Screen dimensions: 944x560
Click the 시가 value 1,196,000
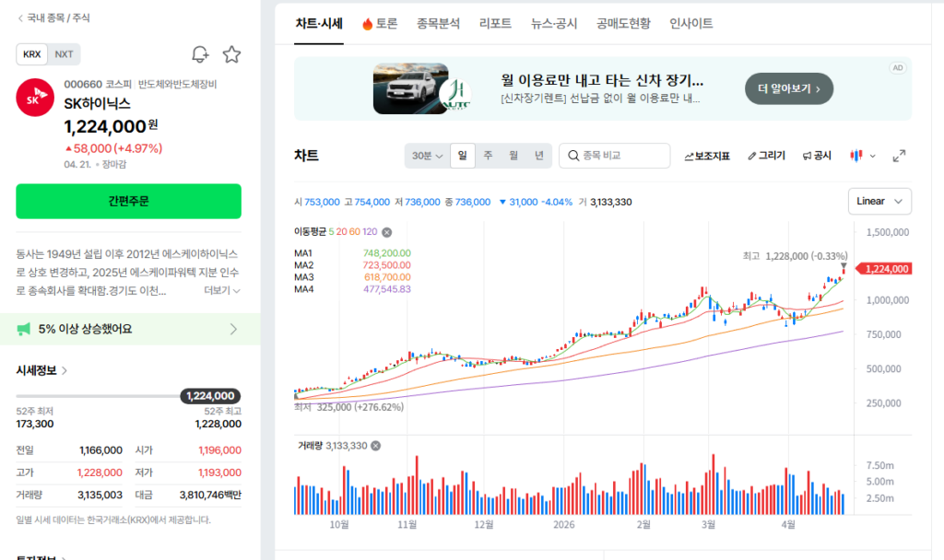coord(219,450)
